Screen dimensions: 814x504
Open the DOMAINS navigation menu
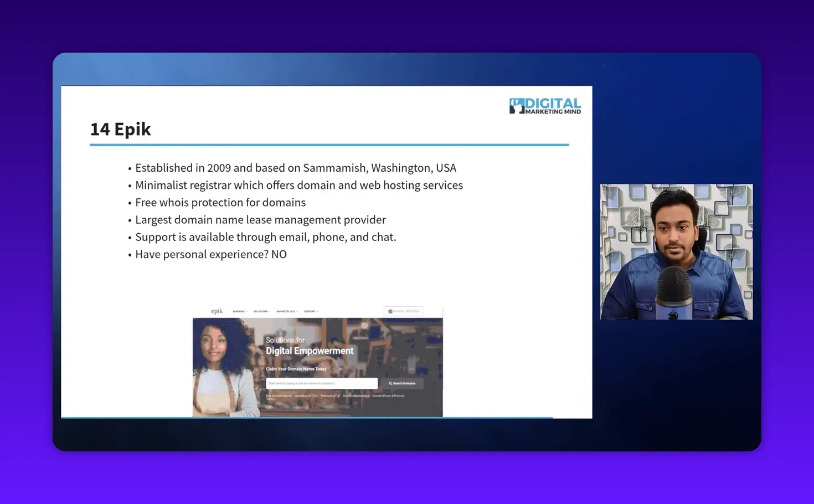point(240,311)
